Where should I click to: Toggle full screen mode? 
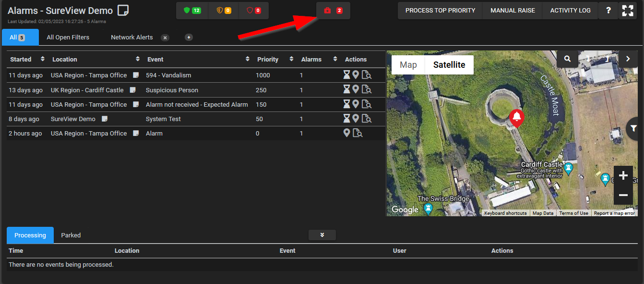click(x=628, y=11)
